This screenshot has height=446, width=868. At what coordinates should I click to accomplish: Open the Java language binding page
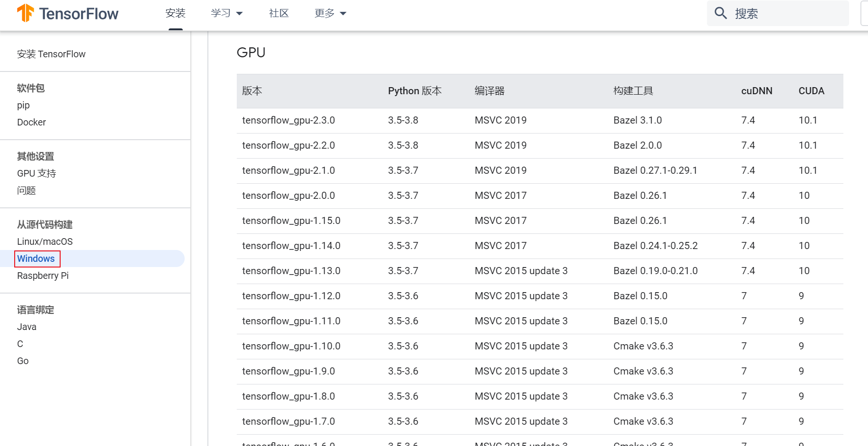(x=27, y=327)
